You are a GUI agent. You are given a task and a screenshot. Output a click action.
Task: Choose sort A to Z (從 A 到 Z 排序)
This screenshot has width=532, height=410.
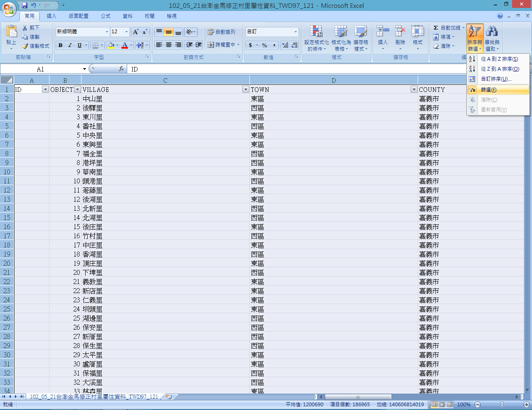pyautogui.click(x=499, y=59)
